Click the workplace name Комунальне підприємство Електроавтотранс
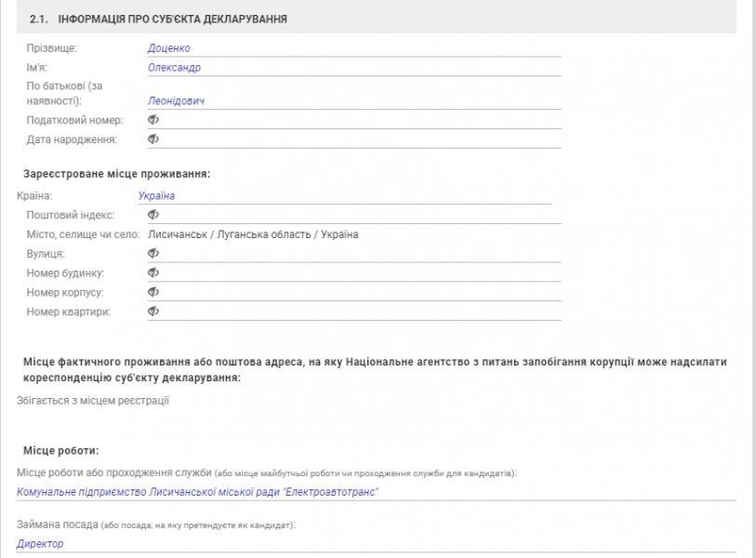Viewport: 756px width, 558px height. tap(198, 492)
